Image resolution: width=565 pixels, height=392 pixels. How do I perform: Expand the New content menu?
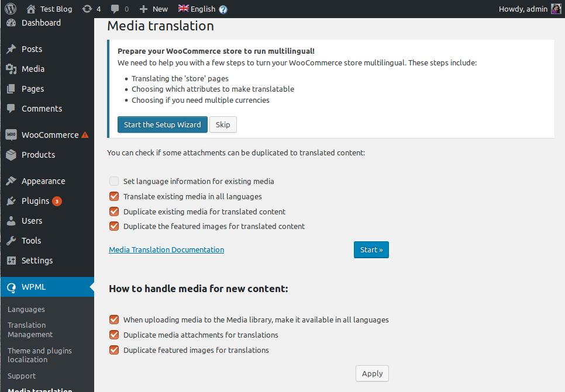coord(154,9)
